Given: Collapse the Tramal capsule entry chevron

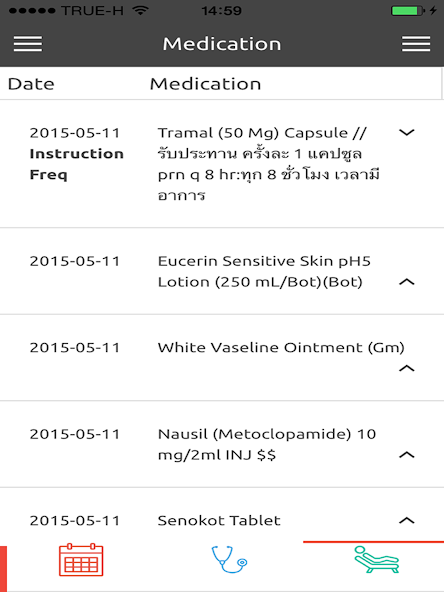Looking at the screenshot, I should click(407, 133).
